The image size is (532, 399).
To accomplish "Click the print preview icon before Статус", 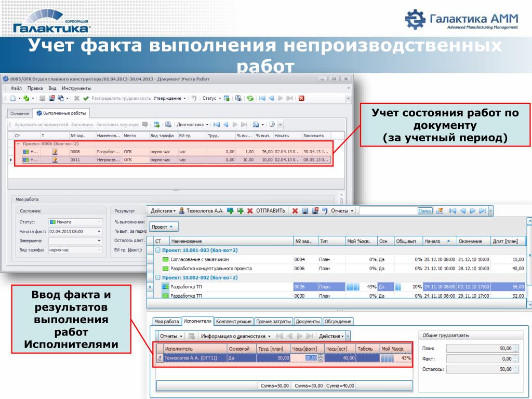I will pos(238,98).
